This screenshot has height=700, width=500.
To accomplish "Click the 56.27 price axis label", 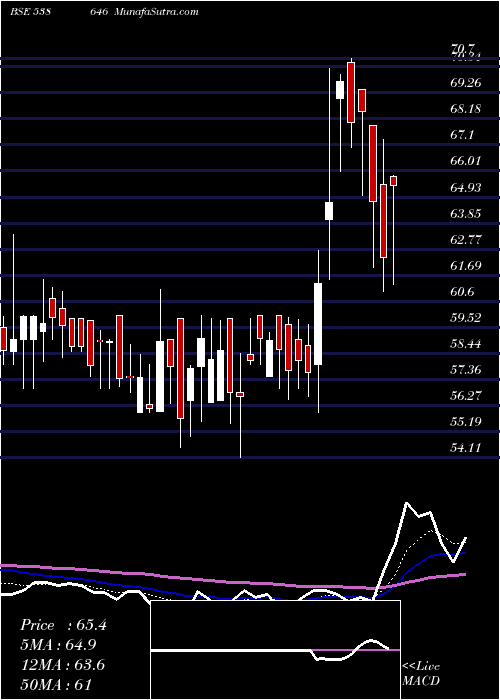I will coord(466,395).
